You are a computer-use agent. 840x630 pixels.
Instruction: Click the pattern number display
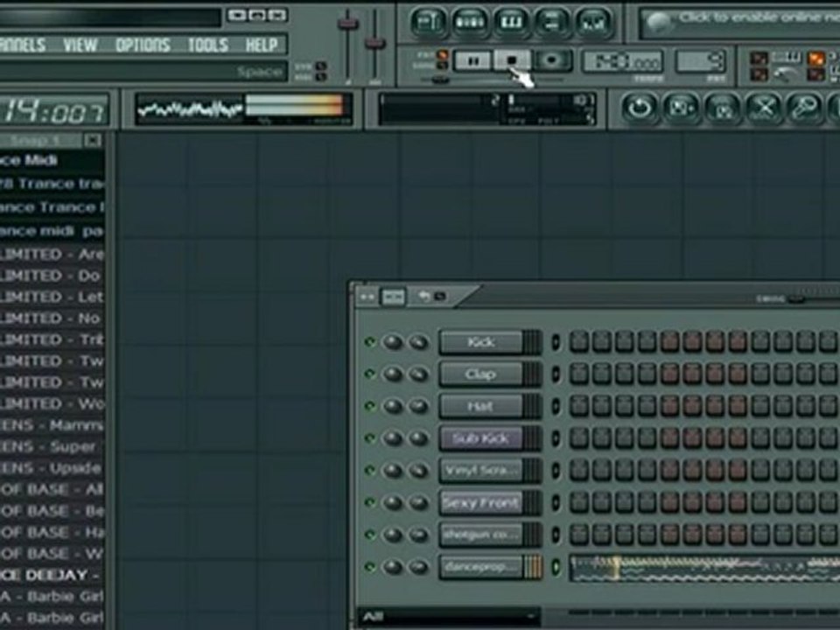[701, 61]
